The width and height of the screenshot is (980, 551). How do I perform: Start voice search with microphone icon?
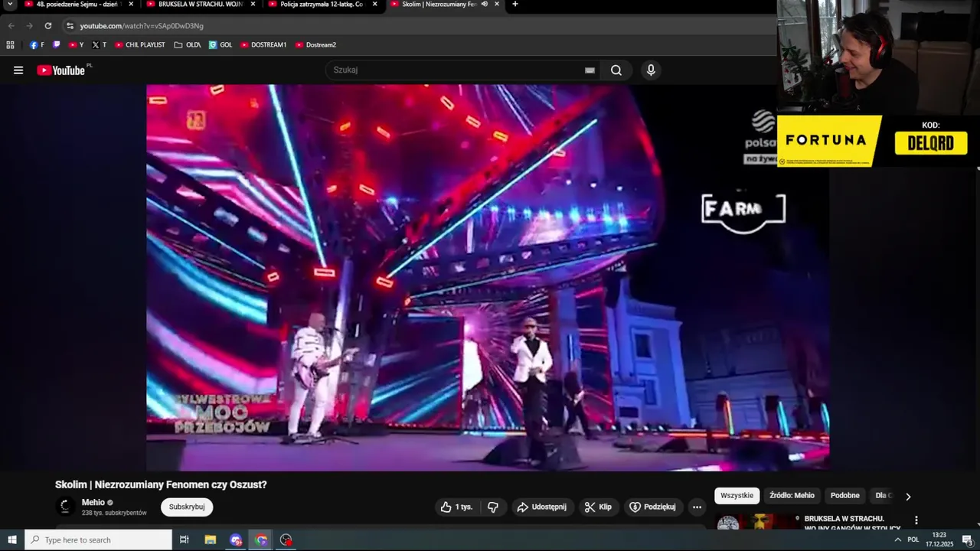(x=651, y=70)
